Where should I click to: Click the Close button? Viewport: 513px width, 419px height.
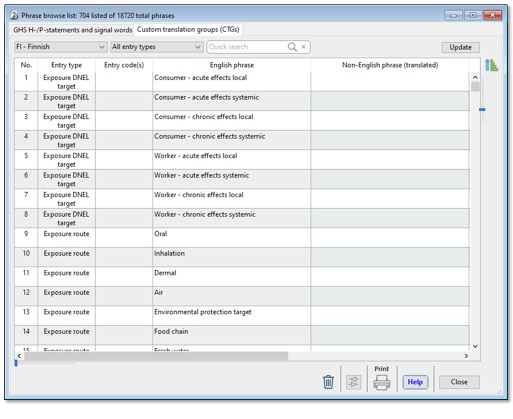[x=459, y=382]
